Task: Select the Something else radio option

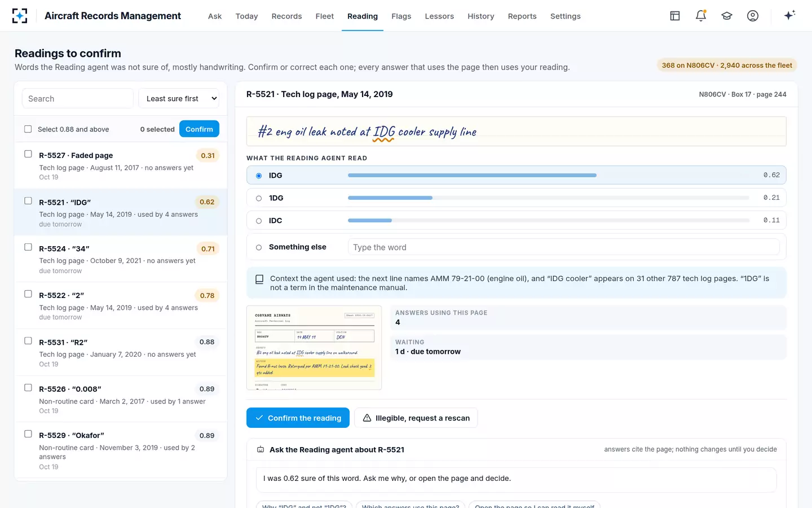Action: pyautogui.click(x=259, y=247)
